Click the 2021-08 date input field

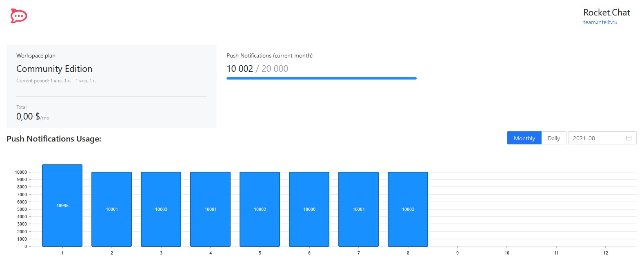pos(602,138)
